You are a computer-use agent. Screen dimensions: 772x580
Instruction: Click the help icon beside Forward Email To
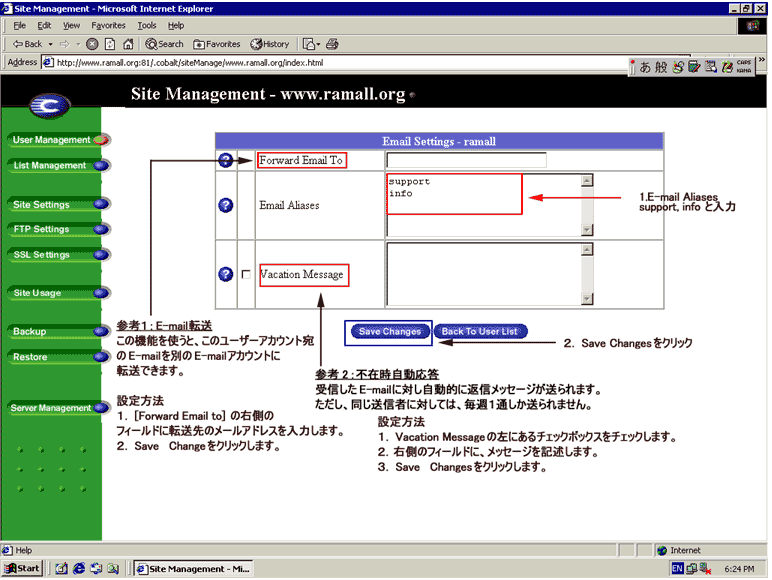click(226, 161)
